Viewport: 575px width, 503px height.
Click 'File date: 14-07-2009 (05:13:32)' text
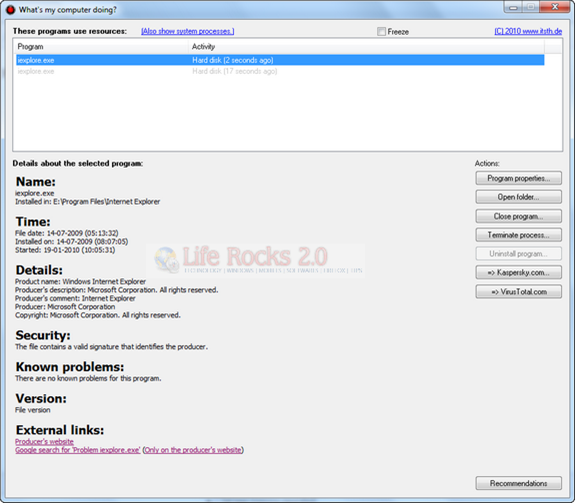coord(67,233)
